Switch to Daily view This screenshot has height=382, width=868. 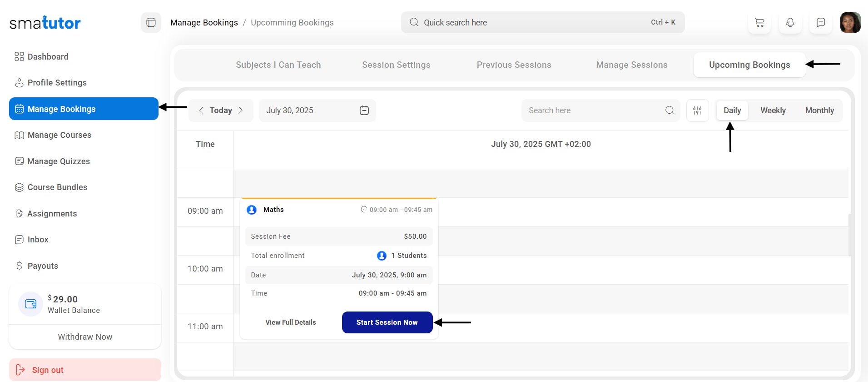(x=732, y=111)
